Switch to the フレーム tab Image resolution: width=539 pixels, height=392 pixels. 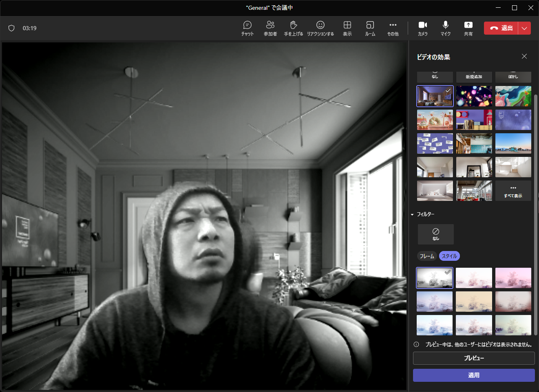pyautogui.click(x=427, y=256)
